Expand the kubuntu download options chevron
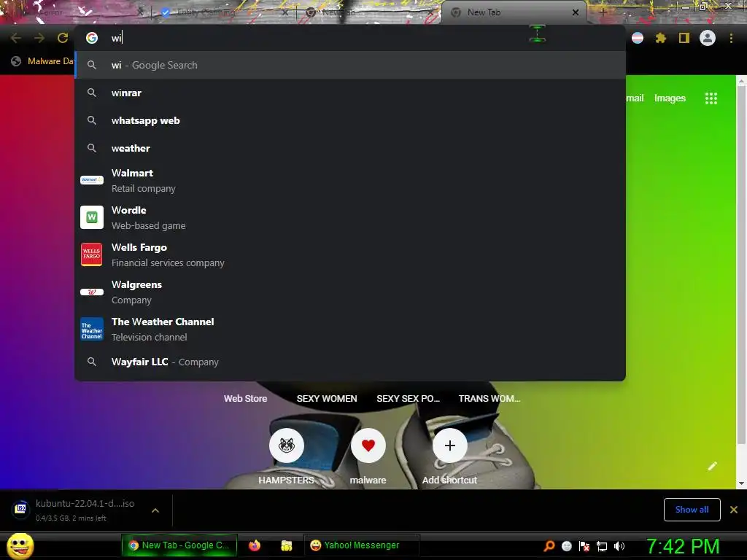Screen dimensions: 747x560 155,510
